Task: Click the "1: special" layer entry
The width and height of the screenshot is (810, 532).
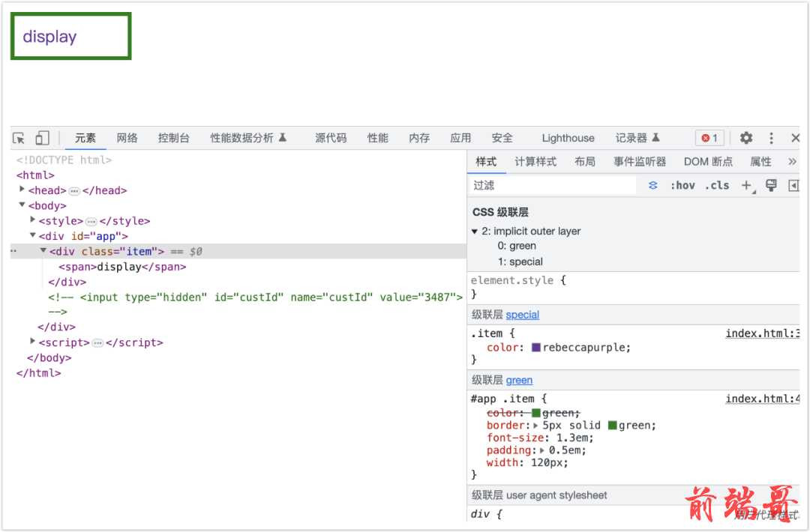Action: pos(520,262)
